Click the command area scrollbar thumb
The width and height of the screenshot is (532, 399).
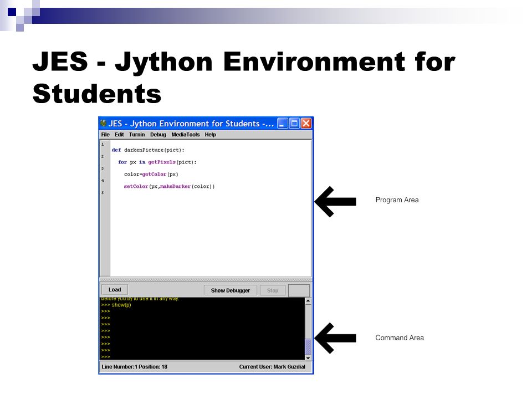pos(308,346)
